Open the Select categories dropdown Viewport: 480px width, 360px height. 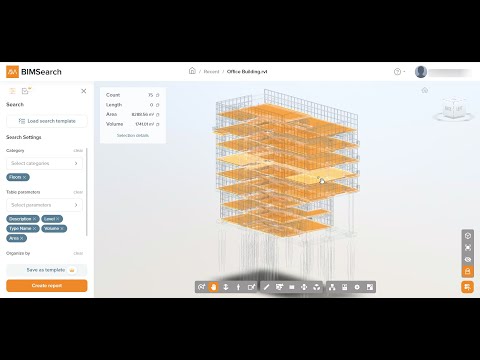pyautogui.click(x=44, y=163)
